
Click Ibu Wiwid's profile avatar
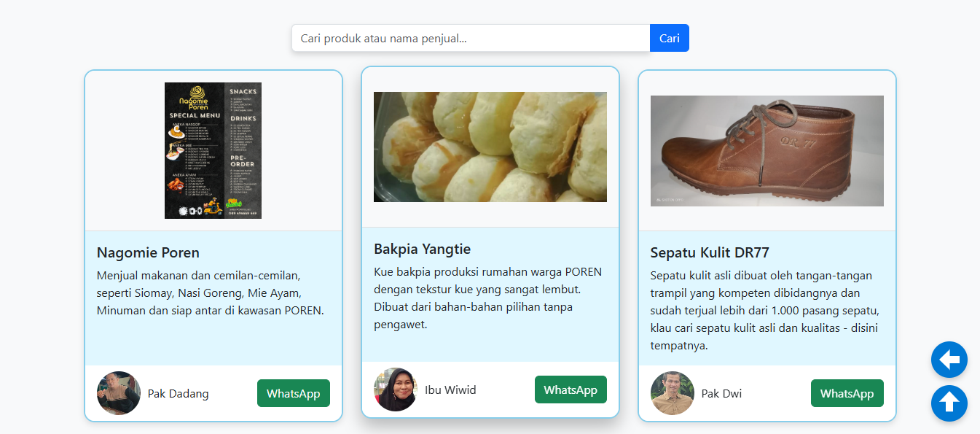[x=396, y=390]
